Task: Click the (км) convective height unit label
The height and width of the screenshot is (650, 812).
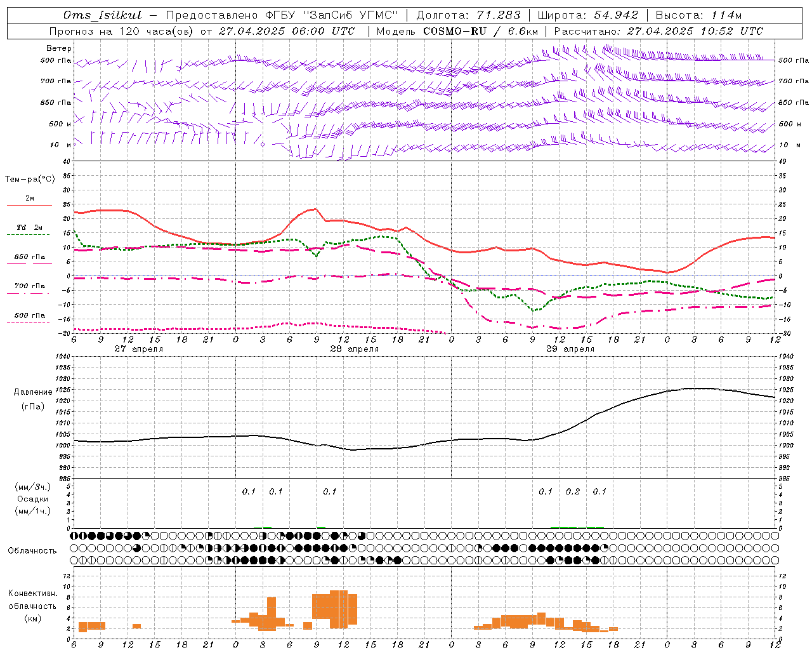Action: click(x=32, y=618)
